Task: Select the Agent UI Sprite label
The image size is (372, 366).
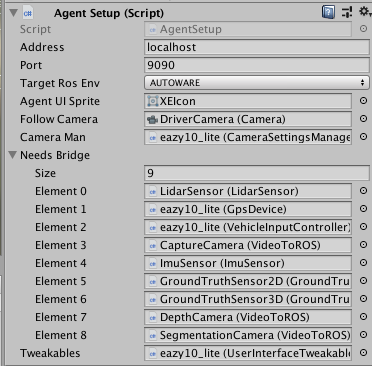Action: tap(60, 101)
